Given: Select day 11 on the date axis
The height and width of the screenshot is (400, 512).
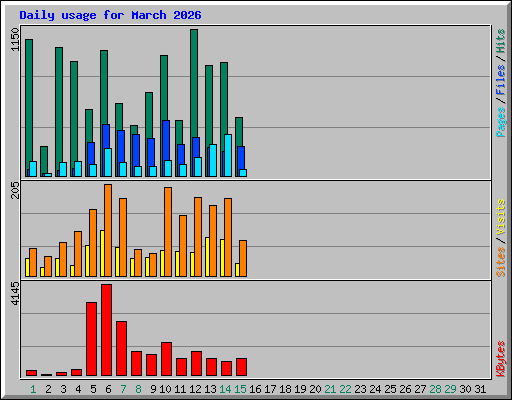Looking at the screenshot, I should pyautogui.click(x=180, y=389).
